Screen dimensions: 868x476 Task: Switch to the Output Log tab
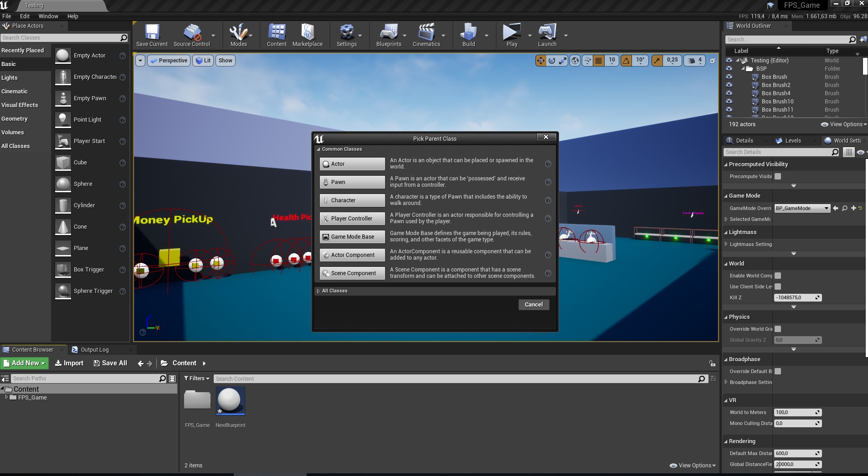click(95, 349)
